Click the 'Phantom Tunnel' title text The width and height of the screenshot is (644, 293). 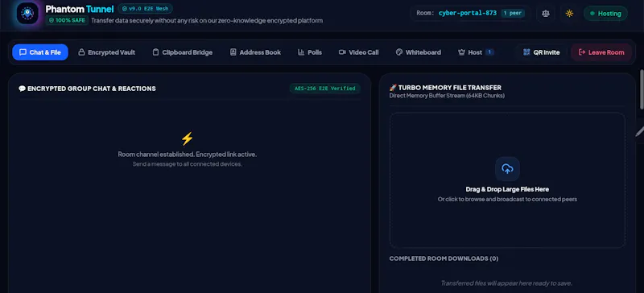pos(79,9)
